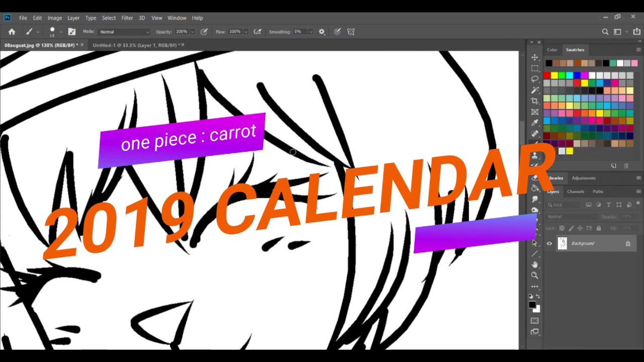This screenshot has width=644, height=362.
Task: Open the Swatches panel menu
Action: point(638,50)
